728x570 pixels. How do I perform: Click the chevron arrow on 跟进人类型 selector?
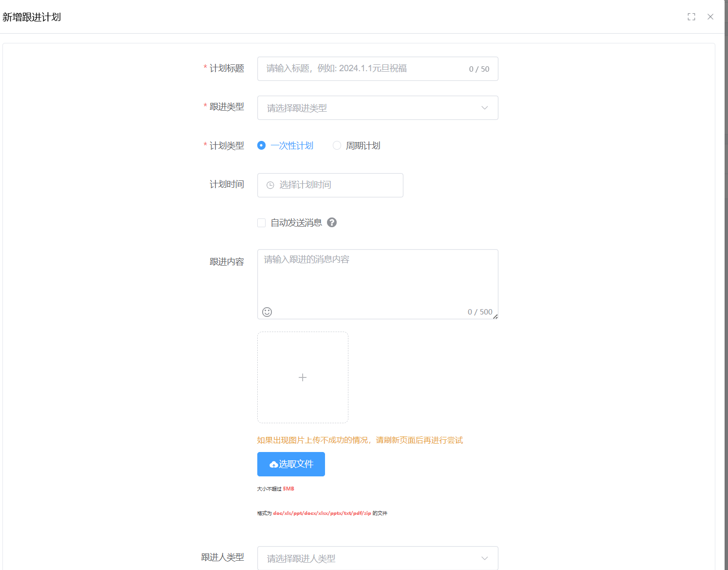(484, 558)
